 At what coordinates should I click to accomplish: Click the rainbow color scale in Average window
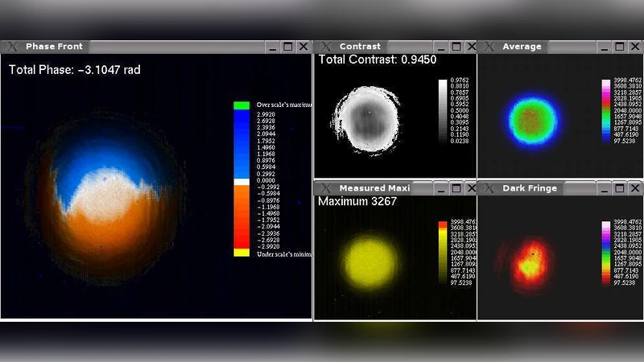[606, 111]
